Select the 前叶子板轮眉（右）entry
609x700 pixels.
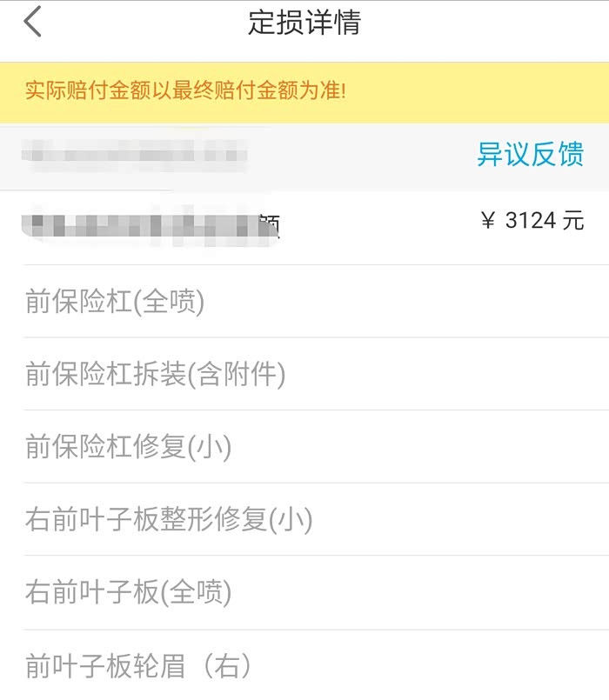[139, 666]
